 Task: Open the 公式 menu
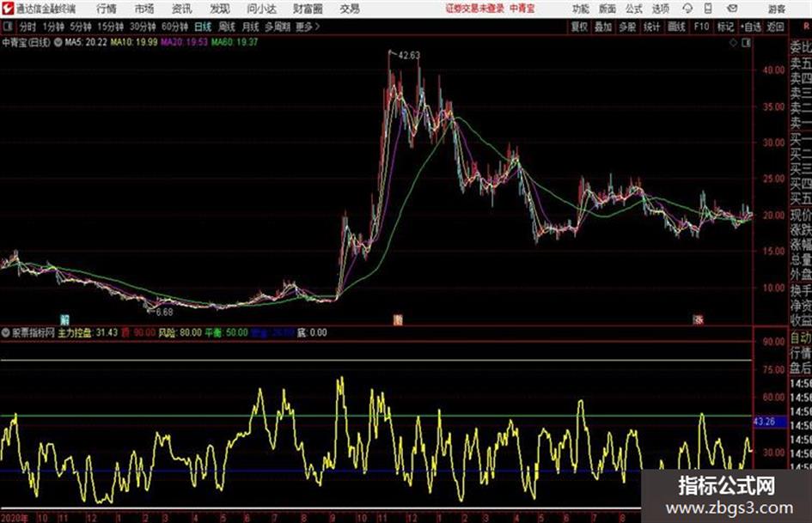coord(633,9)
